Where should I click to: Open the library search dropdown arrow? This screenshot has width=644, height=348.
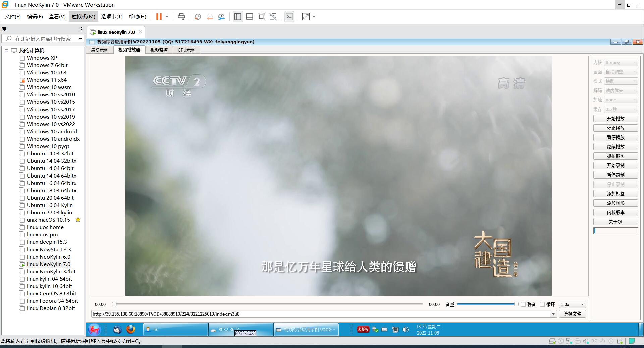(80, 39)
